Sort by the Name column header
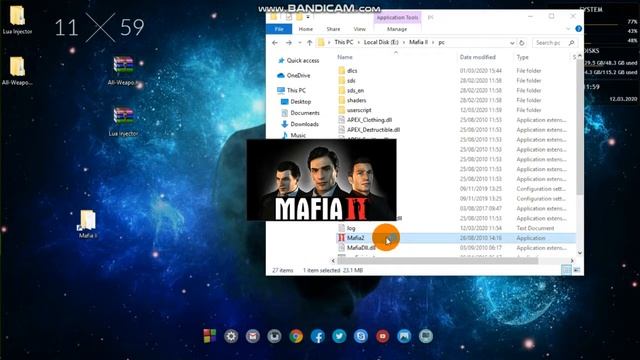The width and height of the screenshot is (640, 360). point(345,57)
